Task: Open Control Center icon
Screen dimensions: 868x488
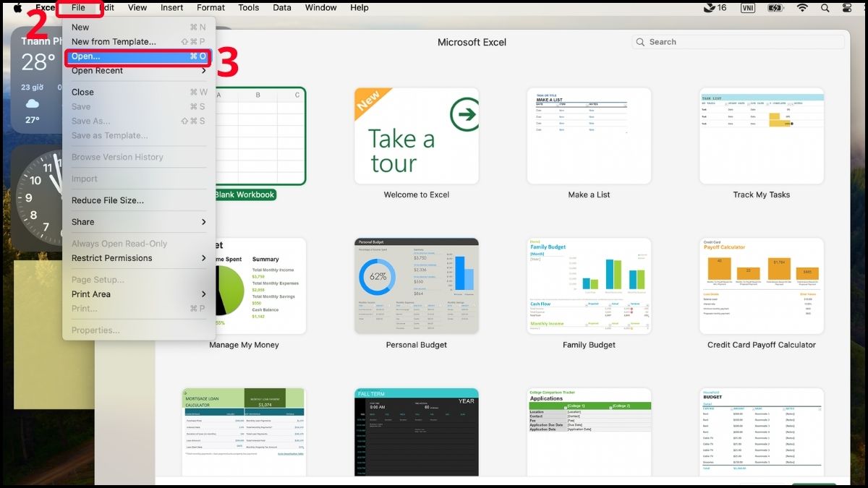Action: 848,8
